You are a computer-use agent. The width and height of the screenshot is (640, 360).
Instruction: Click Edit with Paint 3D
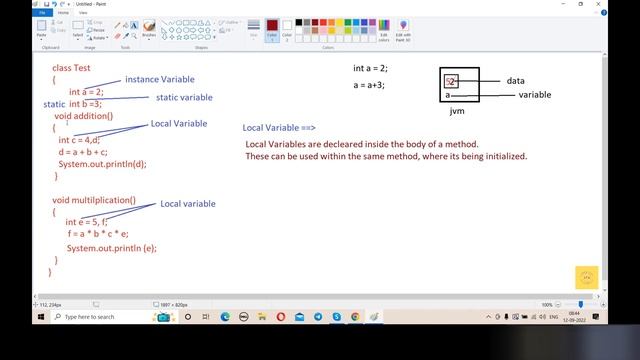click(x=403, y=30)
